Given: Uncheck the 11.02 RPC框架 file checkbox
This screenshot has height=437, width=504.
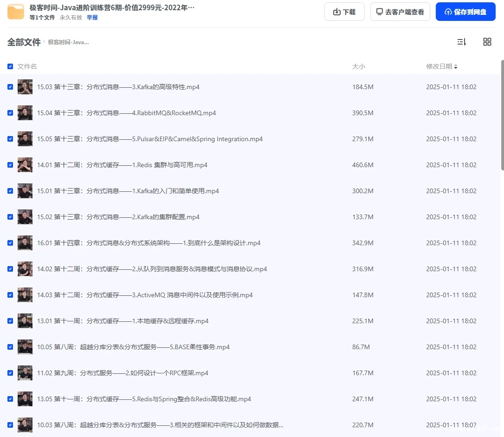Looking at the screenshot, I should click(10, 373).
